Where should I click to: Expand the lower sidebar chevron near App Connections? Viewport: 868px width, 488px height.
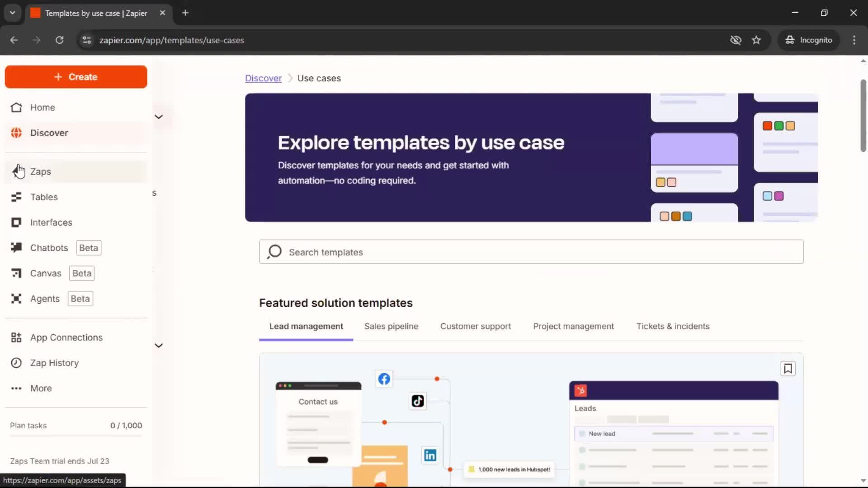[159, 346]
